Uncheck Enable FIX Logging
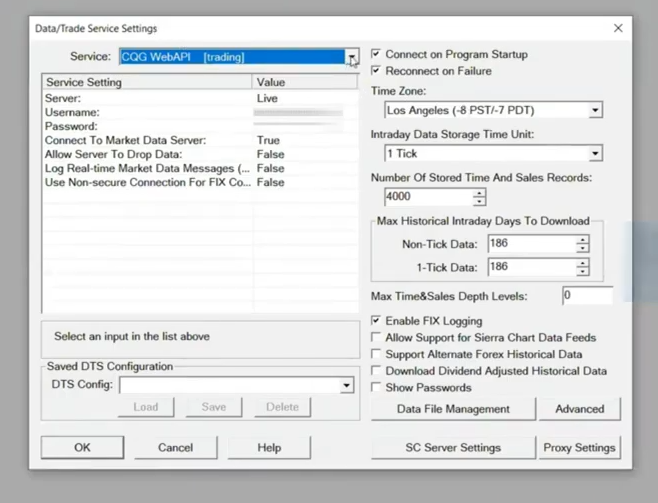The width and height of the screenshot is (658, 503). point(376,321)
